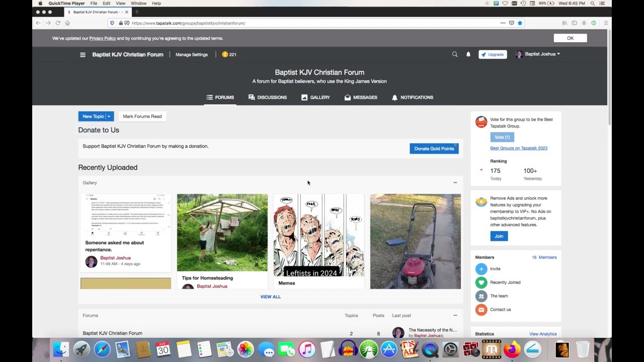Screen dimensions: 644x362
Task: Click the Baptist Joshua profile avatar in the header
Action: [519, 54]
